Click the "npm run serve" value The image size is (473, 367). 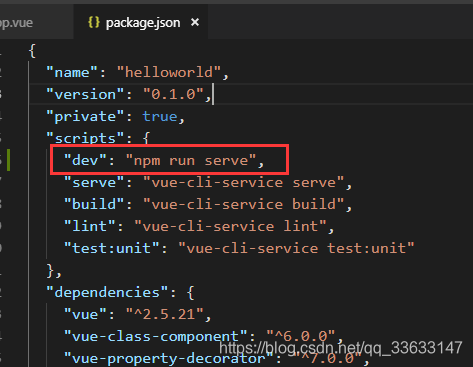191,160
